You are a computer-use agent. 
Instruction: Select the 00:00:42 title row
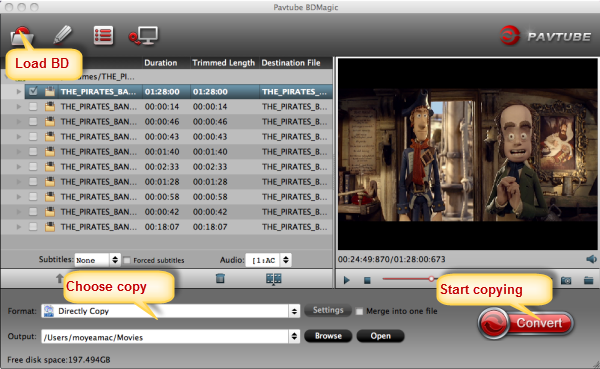[166, 212]
